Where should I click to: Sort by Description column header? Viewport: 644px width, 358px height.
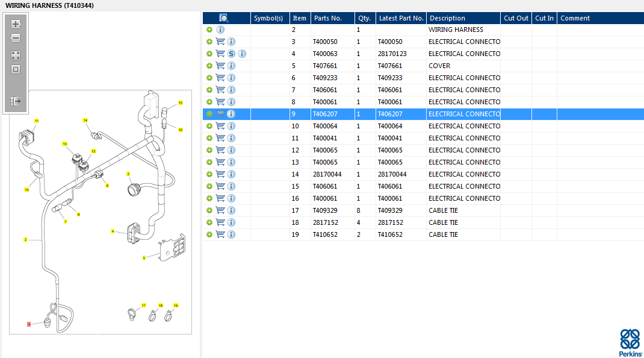coord(463,18)
